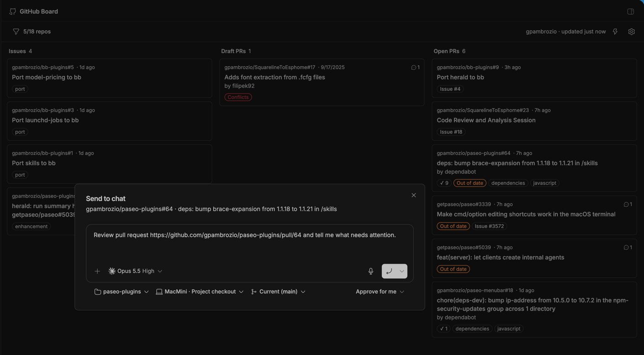Click the 1 check badge on paseo-menubar#18
This screenshot has width=644, height=355.
[x=443, y=329]
